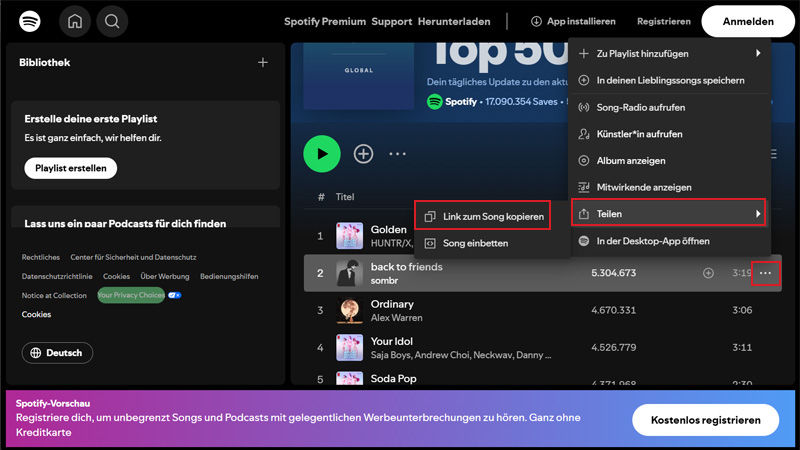Click the Spotify playlist owner name
The image size is (800, 450).
pos(461,102)
